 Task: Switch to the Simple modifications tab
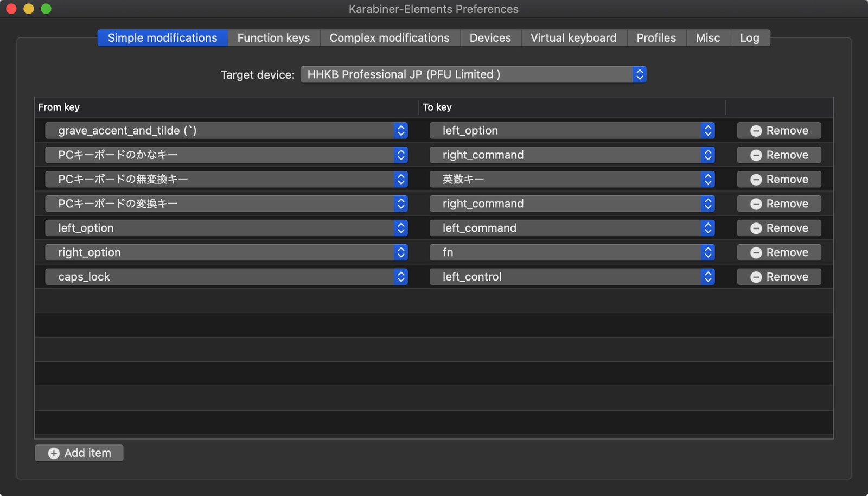click(x=162, y=38)
